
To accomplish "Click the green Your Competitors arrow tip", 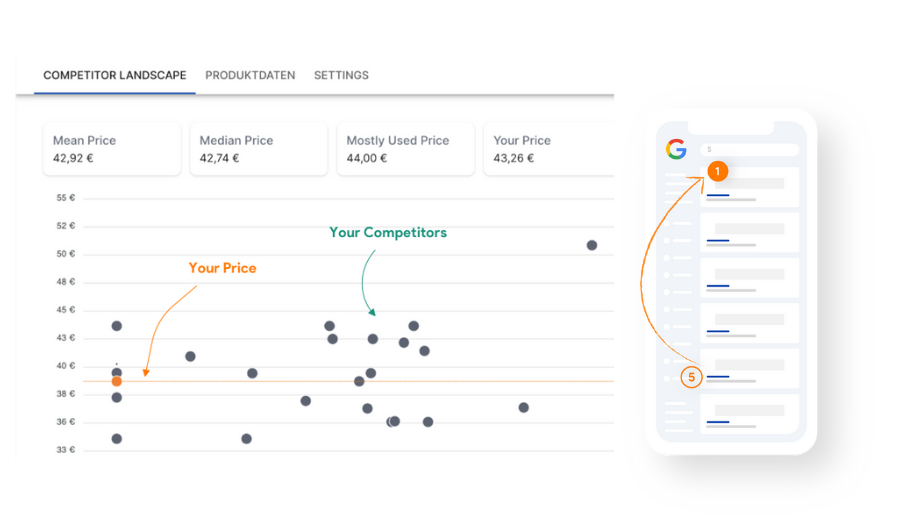I will click(373, 312).
